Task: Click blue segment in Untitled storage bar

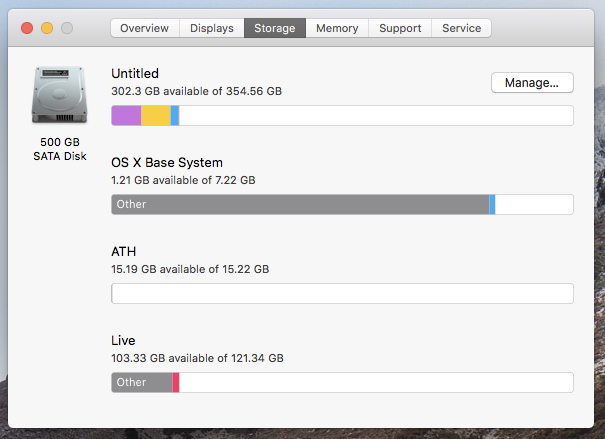Action: coord(175,115)
